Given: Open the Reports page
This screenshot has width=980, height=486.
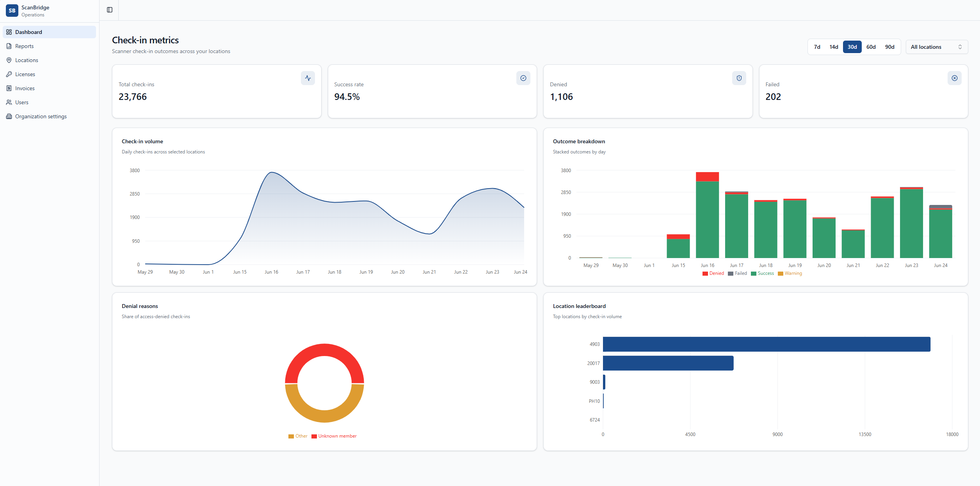Looking at the screenshot, I should pos(49,46).
